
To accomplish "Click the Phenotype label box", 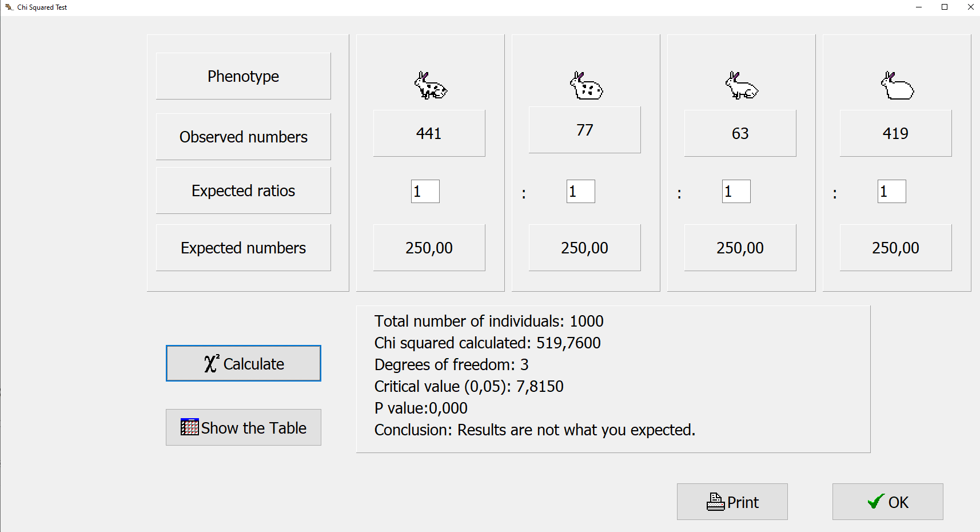I will point(244,76).
